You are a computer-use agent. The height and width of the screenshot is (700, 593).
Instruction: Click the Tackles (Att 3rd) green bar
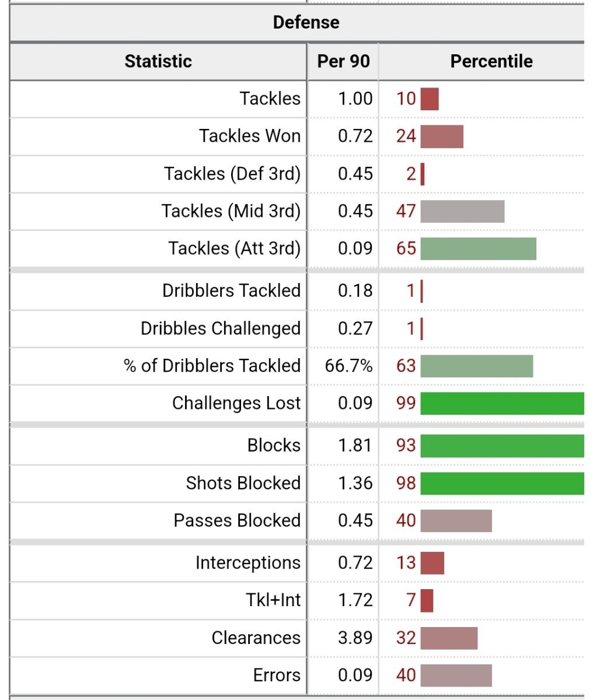click(x=479, y=249)
